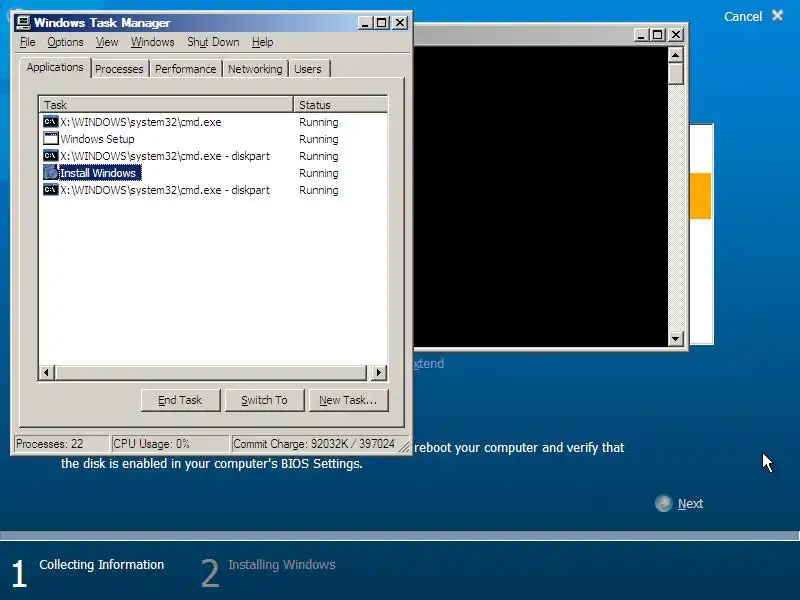Click the End Task button
This screenshot has width=800, height=600.
click(180, 400)
